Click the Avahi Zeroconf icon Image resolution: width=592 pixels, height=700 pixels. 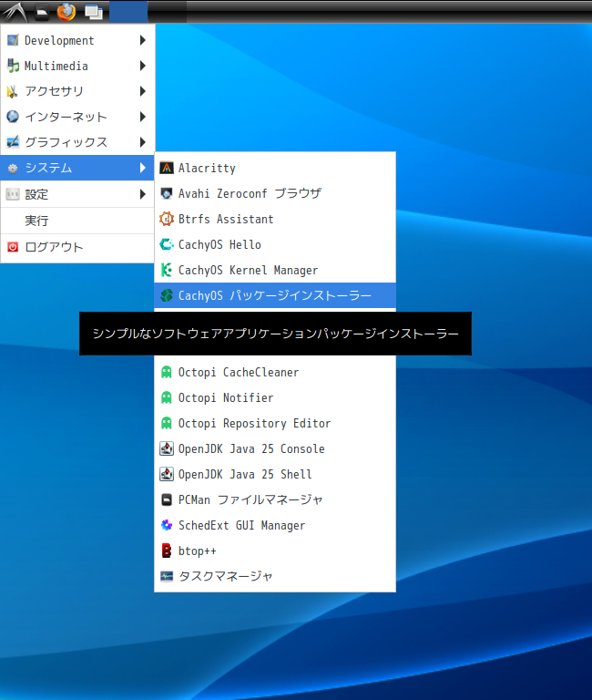pyautogui.click(x=167, y=193)
